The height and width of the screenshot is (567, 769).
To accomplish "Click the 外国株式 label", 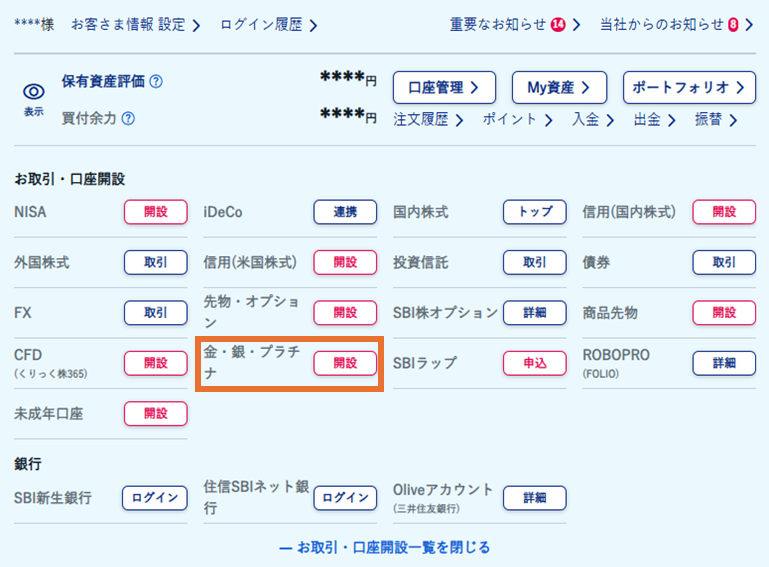I will point(42,262).
